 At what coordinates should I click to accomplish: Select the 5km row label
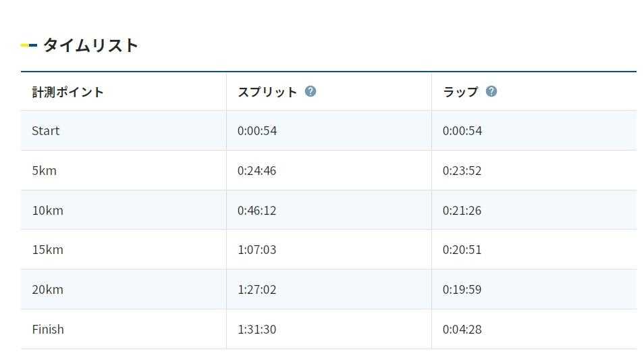pyautogui.click(x=45, y=171)
